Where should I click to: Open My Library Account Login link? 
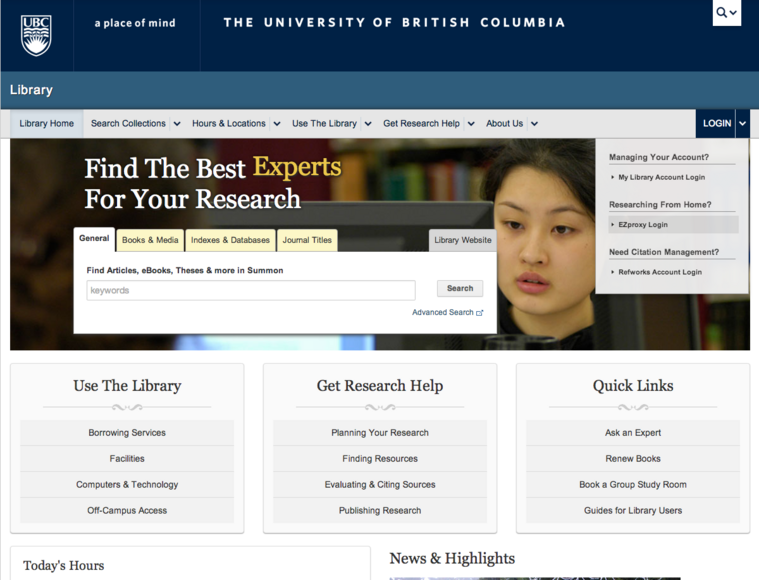pos(661,177)
